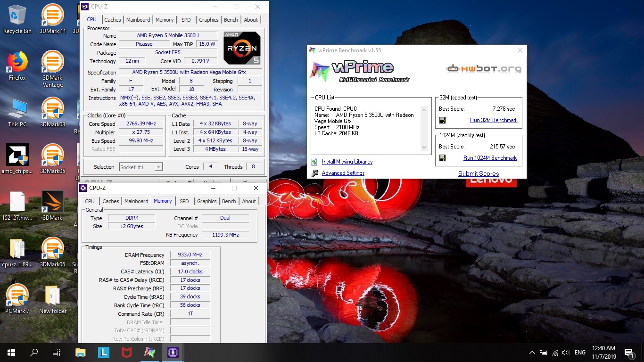The height and width of the screenshot is (362, 644).
Task: Run 1024M Benchmark in wPrime
Action: click(x=490, y=158)
